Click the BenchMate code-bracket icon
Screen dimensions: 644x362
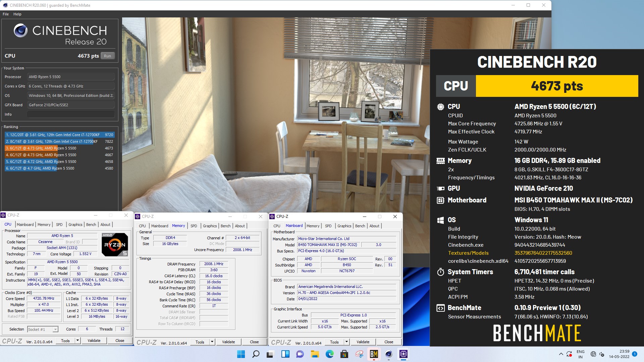point(440,308)
